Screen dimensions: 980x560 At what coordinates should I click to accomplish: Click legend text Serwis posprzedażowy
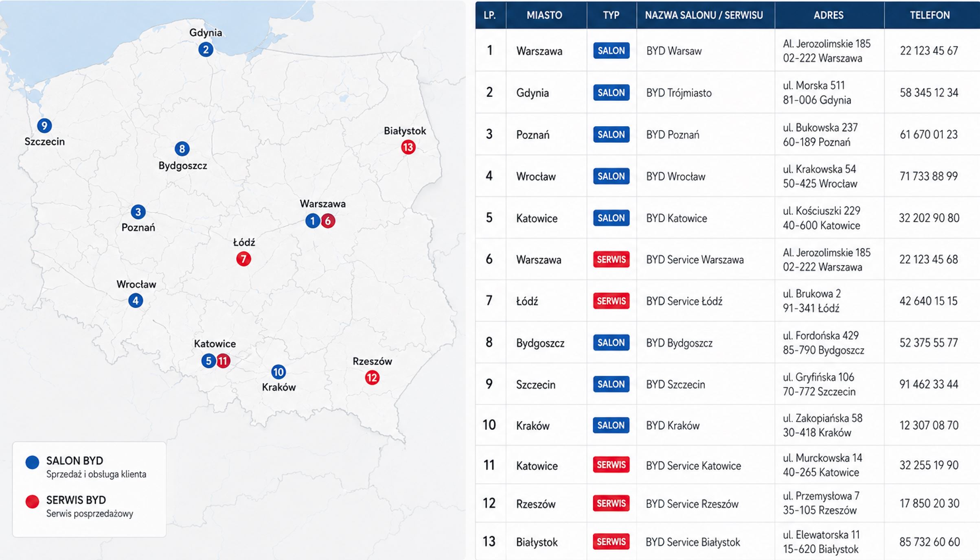click(x=90, y=514)
